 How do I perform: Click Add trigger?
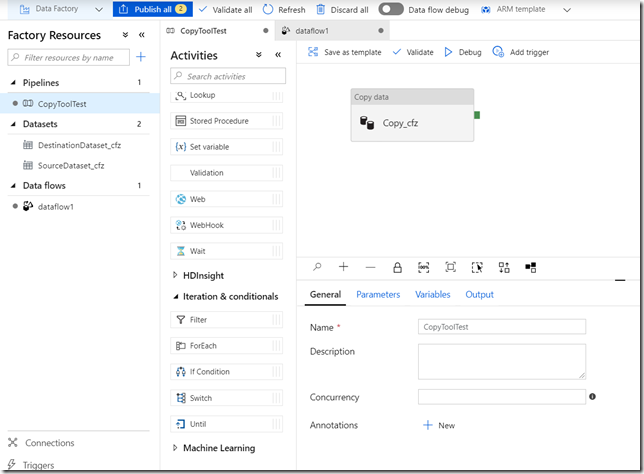521,52
